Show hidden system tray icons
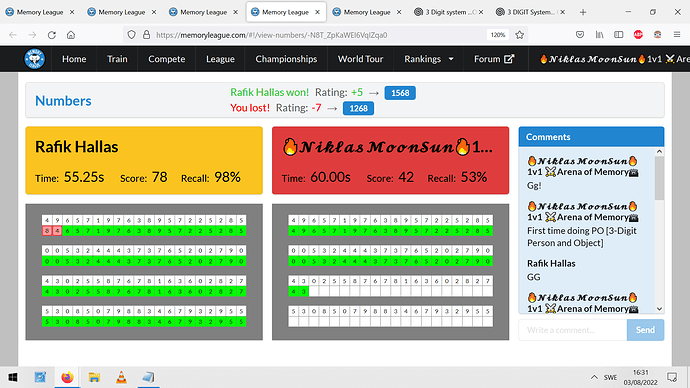 point(594,377)
